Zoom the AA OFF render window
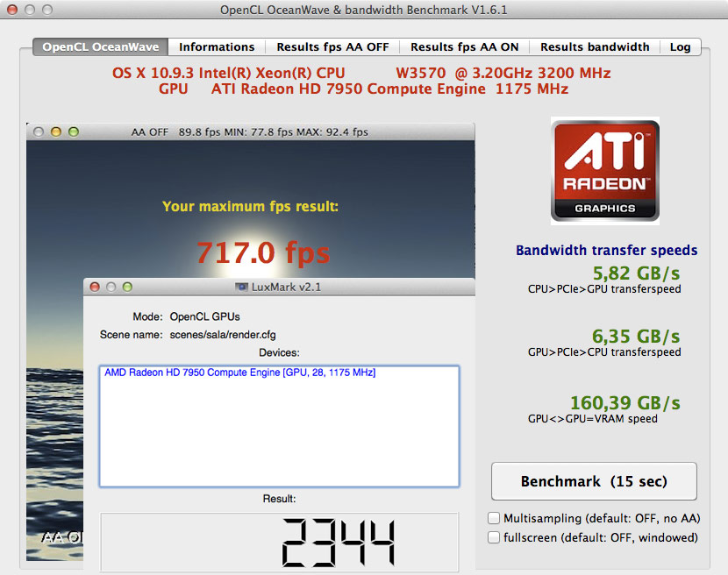This screenshot has height=575, width=728. pos(74,131)
